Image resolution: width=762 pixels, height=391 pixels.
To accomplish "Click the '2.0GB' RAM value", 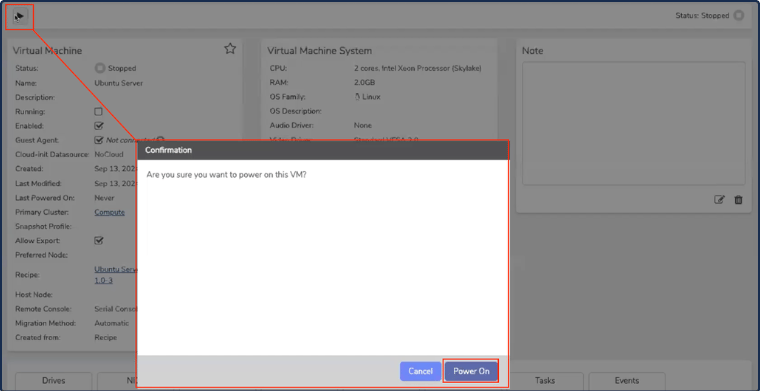I will click(x=364, y=83).
